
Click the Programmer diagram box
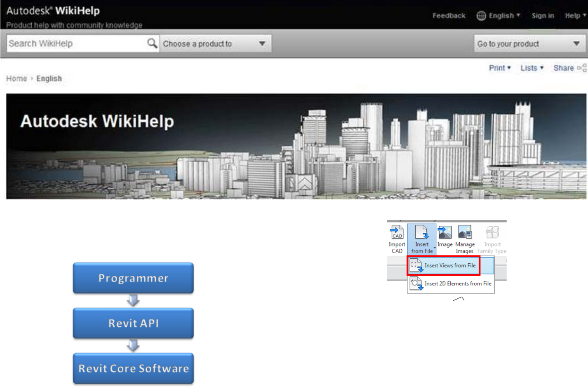[133, 278]
